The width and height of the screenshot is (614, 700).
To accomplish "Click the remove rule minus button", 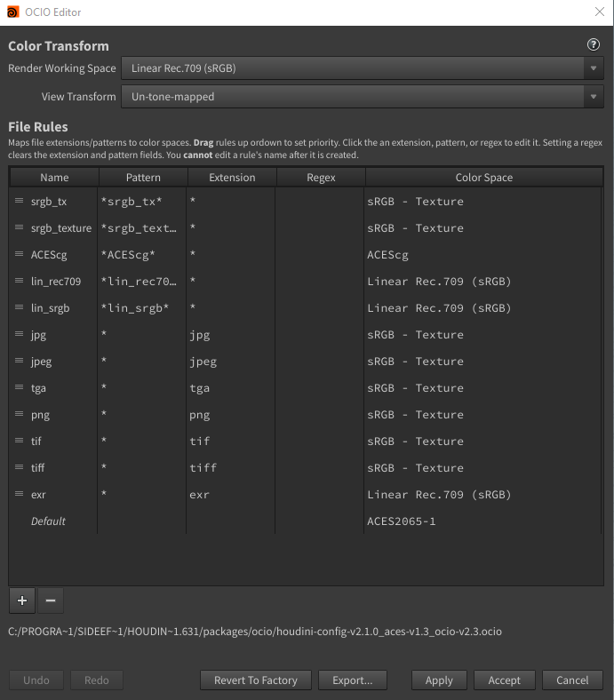I will click(x=51, y=601).
